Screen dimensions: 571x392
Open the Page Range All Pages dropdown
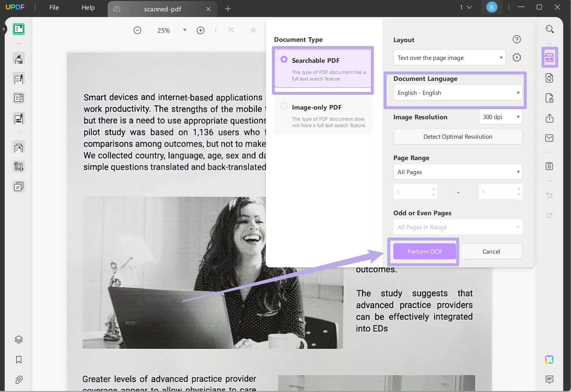pos(458,172)
